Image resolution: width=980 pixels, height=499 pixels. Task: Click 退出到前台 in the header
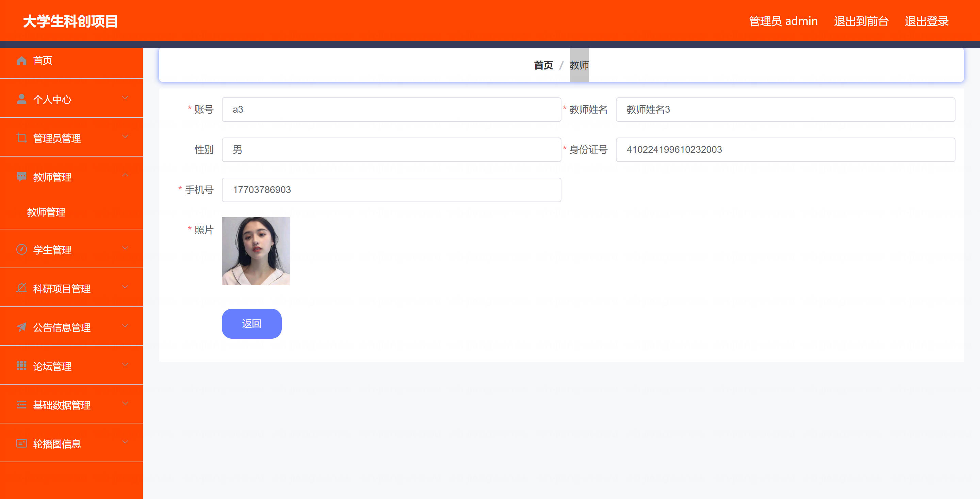(861, 21)
